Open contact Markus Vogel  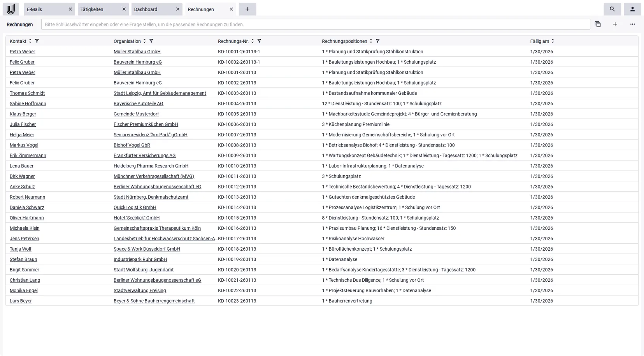click(x=24, y=145)
